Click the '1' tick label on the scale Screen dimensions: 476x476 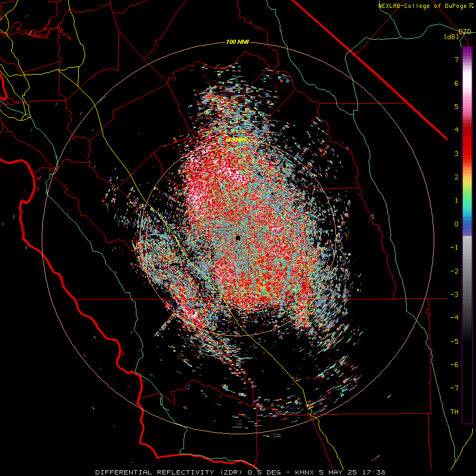456,200
